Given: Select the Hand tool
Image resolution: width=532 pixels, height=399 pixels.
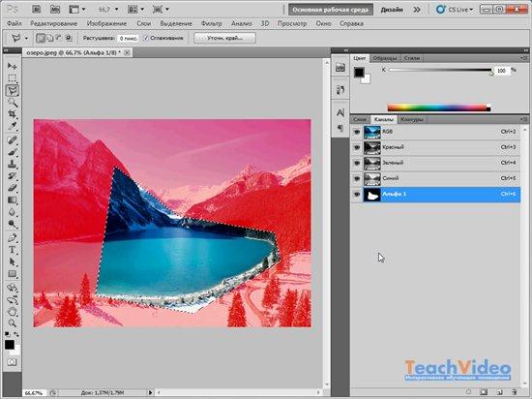Looking at the screenshot, I should point(13,312).
